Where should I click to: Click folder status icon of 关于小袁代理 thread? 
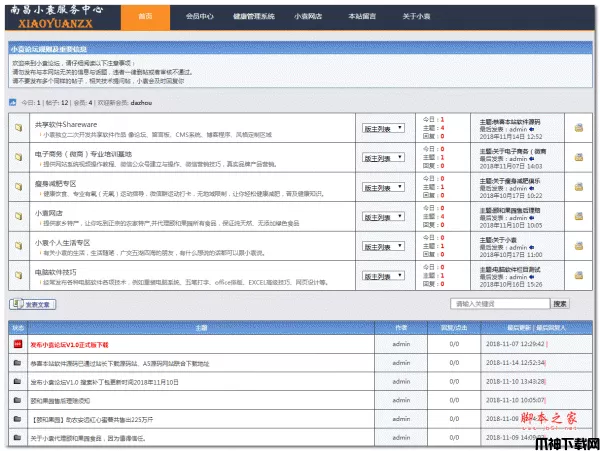(17, 437)
